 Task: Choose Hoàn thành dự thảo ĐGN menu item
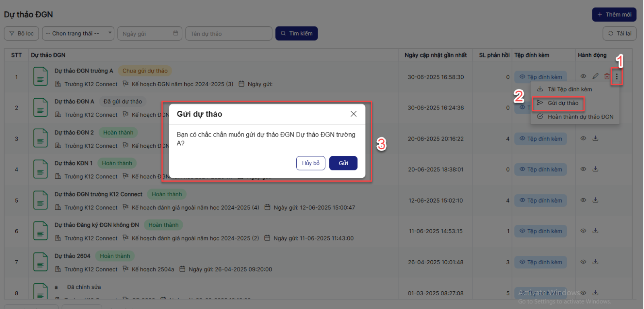(x=580, y=117)
